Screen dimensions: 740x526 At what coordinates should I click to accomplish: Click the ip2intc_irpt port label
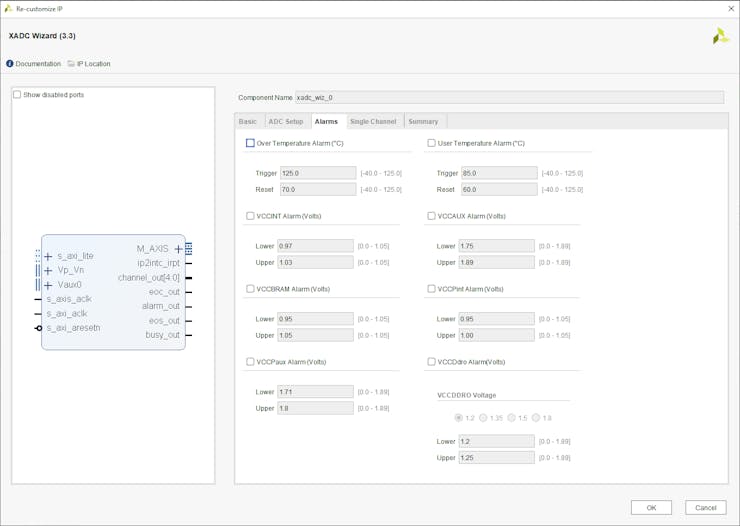pyautogui.click(x=159, y=263)
